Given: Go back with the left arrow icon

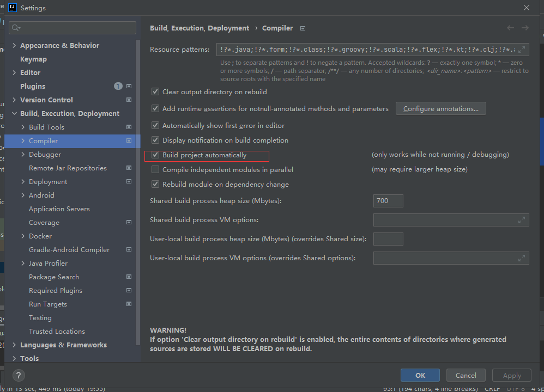Looking at the screenshot, I should point(510,28).
